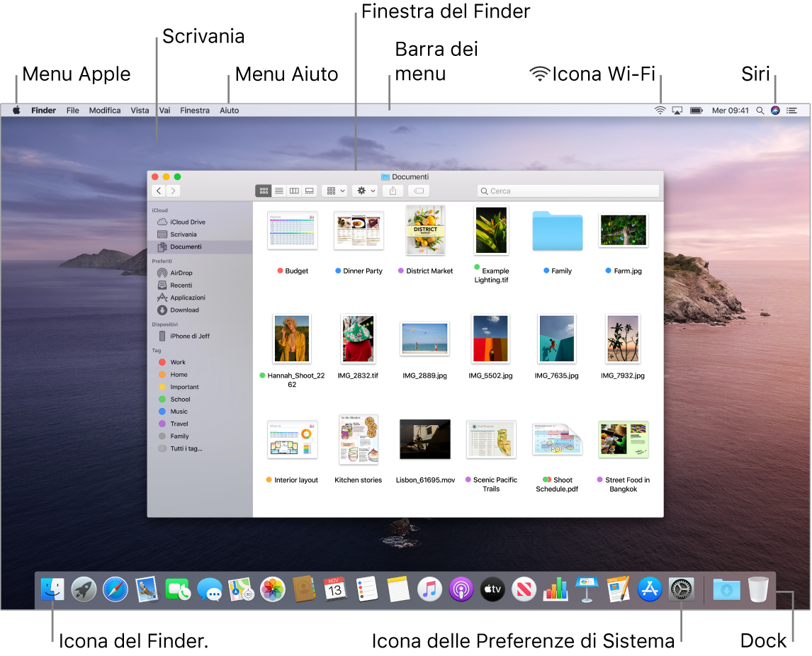This screenshot has width=812, height=656.
Task: Open the Modifica menu
Action: 104,110
